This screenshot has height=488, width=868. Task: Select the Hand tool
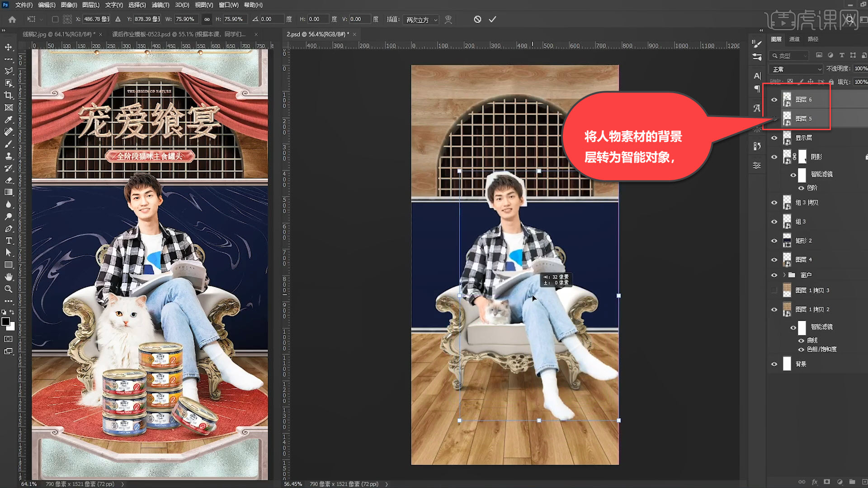click(x=9, y=277)
